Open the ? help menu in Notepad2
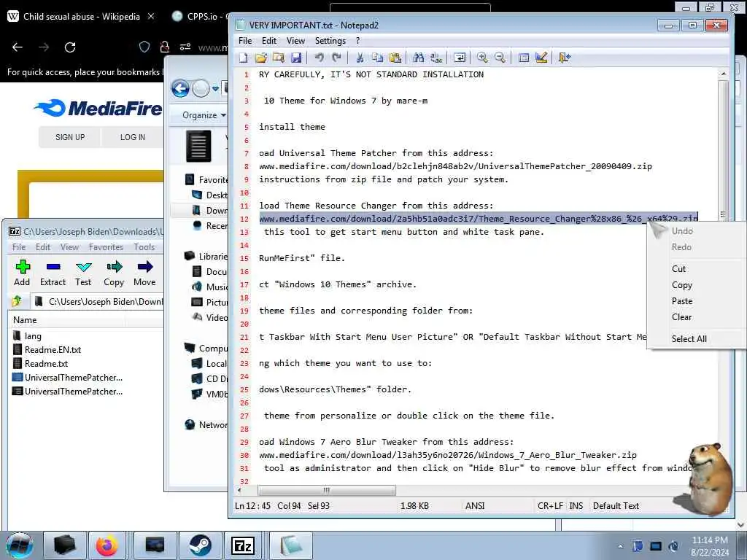 click(x=357, y=41)
